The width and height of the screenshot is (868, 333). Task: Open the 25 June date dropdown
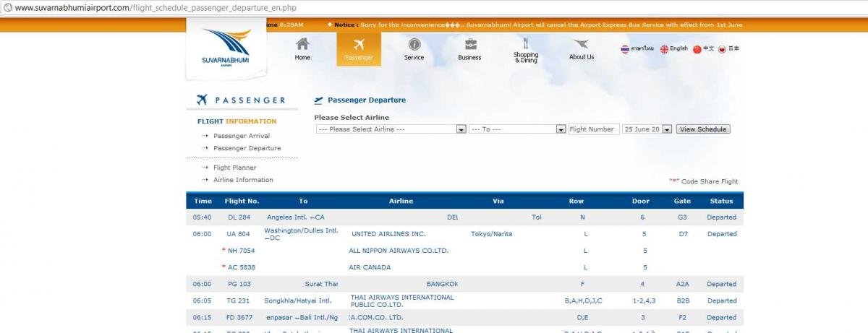(647, 129)
